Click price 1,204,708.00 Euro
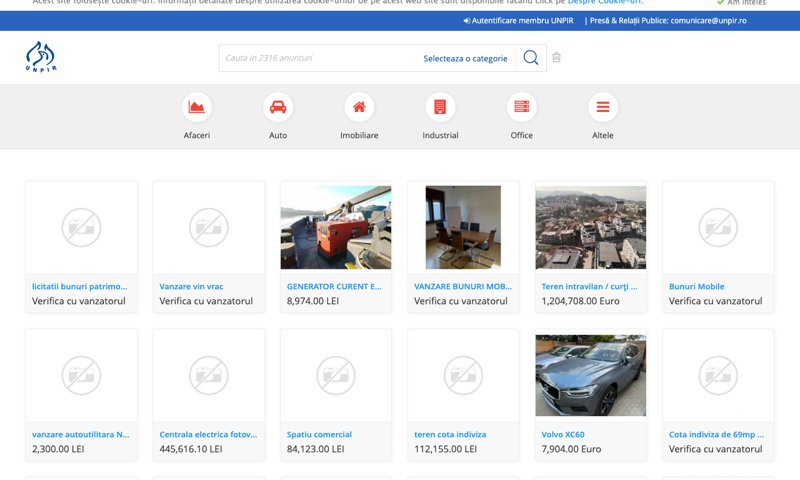Screen dimensions: 800x480 click(x=581, y=301)
